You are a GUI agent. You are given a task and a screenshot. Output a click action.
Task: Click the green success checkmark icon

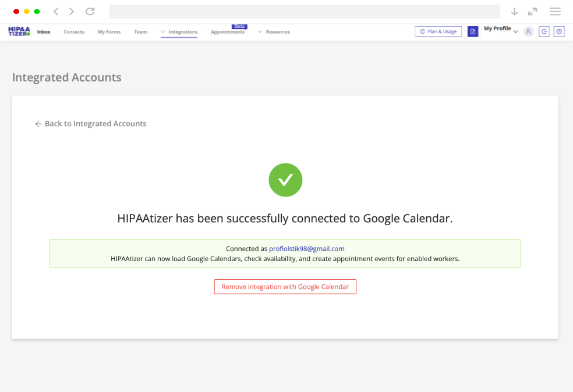[x=285, y=180]
